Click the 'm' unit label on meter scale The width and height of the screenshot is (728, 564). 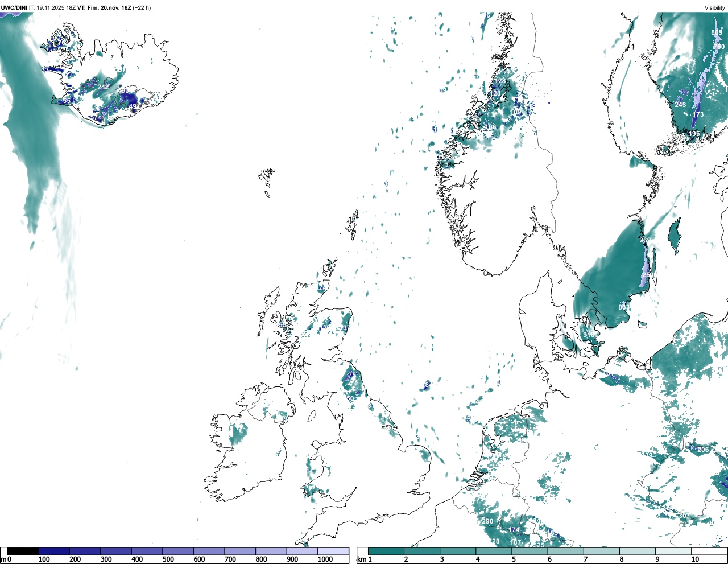tap(3, 559)
